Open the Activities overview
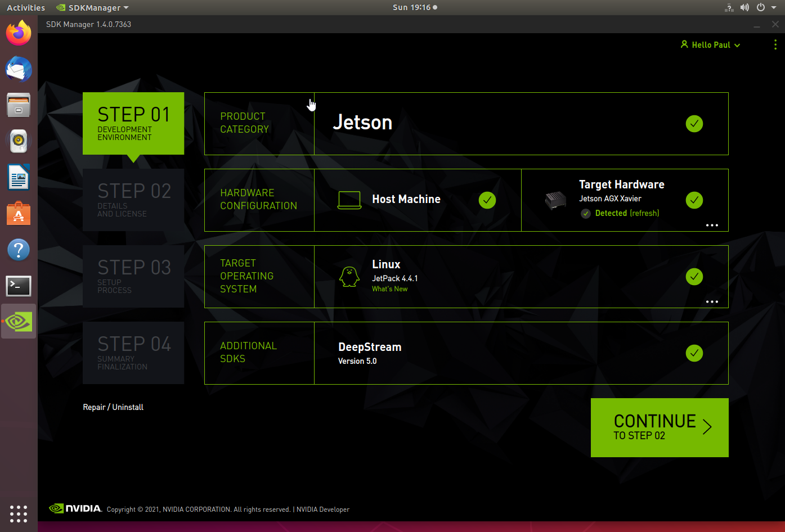785x532 pixels. pos(26,7)
